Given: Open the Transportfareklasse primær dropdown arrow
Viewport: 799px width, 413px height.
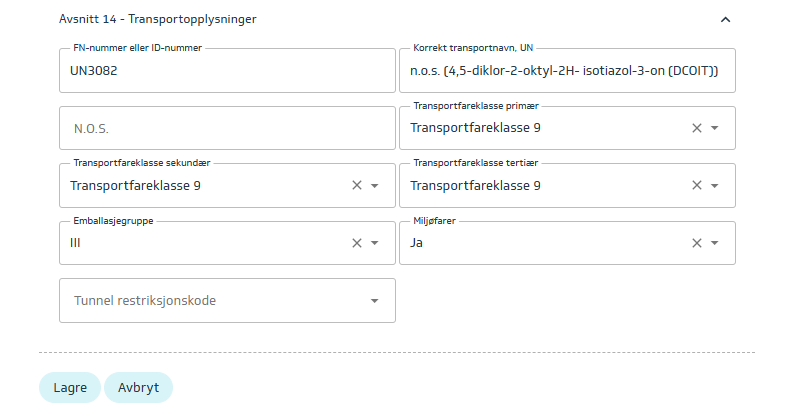Looking at the screenshot, I should point(715,128).
